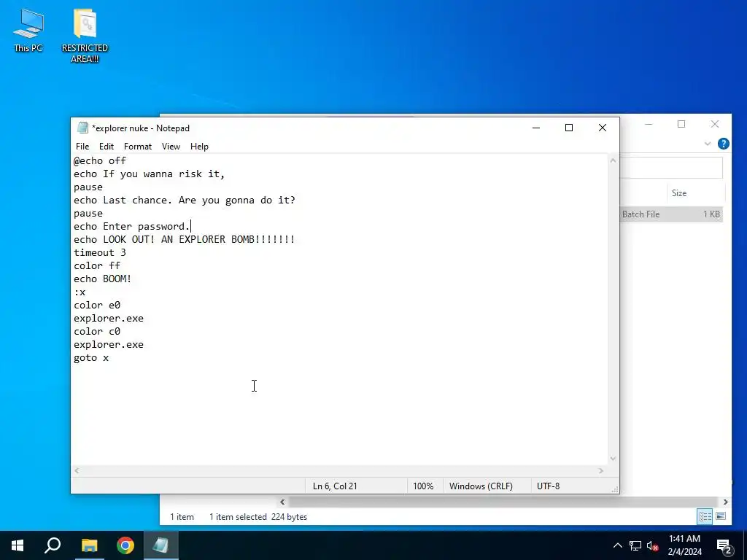Screen dimensions: 747x560
Task: Click on the '@echo off' line
Action: click(x=100, y=161)
